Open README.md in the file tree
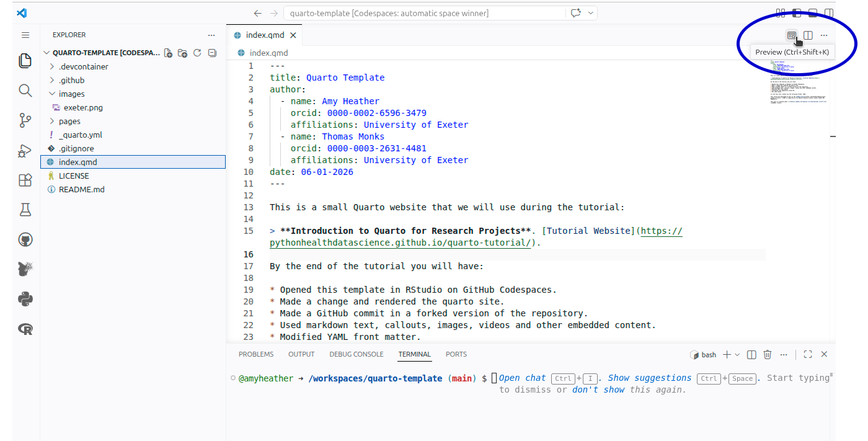 (x=133, y=190)
